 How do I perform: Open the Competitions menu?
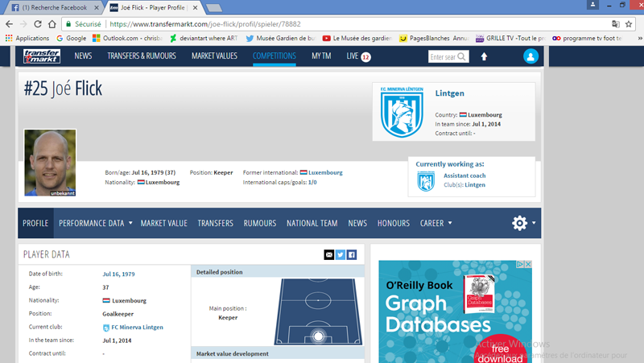click(274, 56)
